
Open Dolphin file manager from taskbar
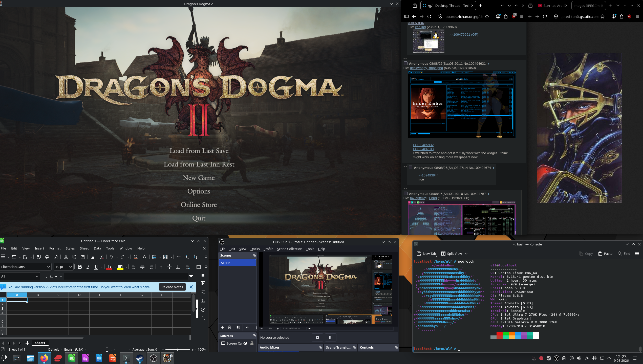30,358
